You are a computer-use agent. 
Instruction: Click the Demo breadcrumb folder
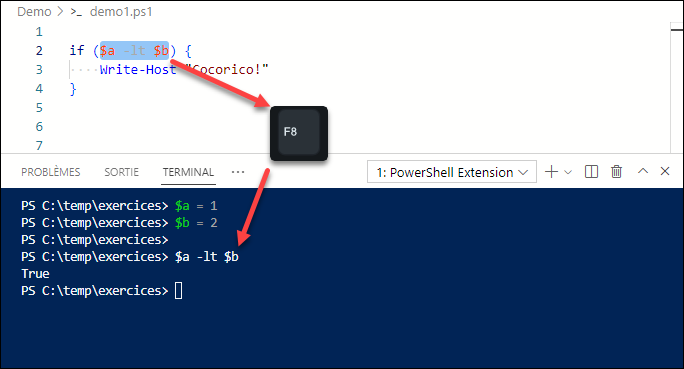[34, 12]
